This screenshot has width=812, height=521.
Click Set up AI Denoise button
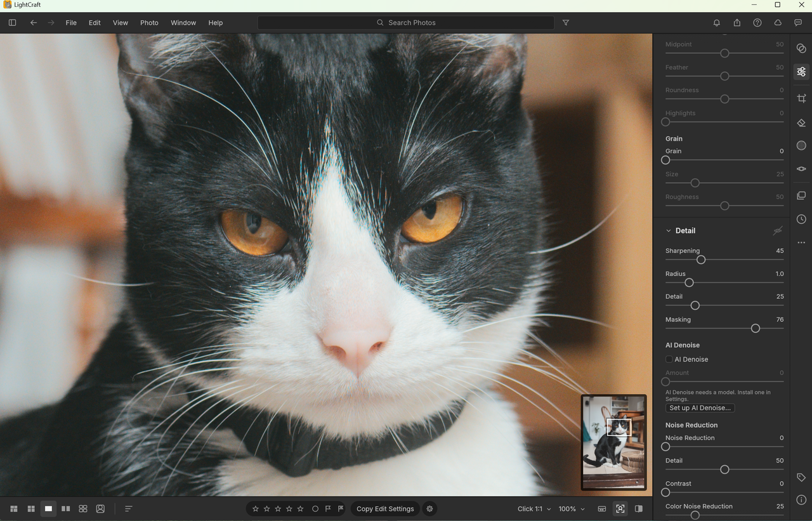pos(700,408)
